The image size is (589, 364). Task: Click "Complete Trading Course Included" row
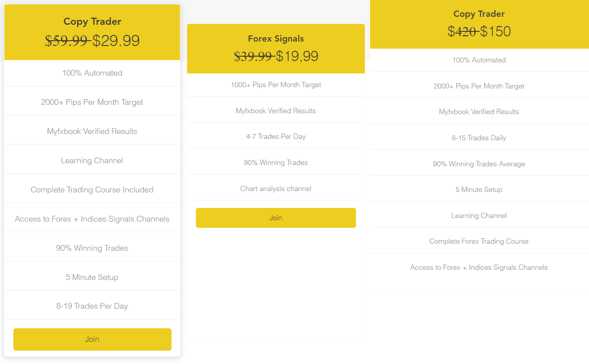pos(92,189)
